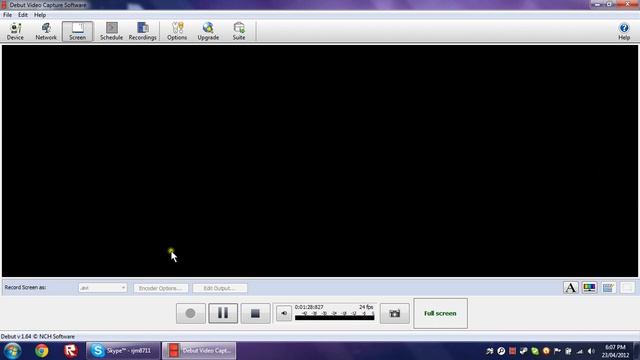Screen dimensions: 640x360
Task: Open the Device capture source
Action: pos(15,31)
